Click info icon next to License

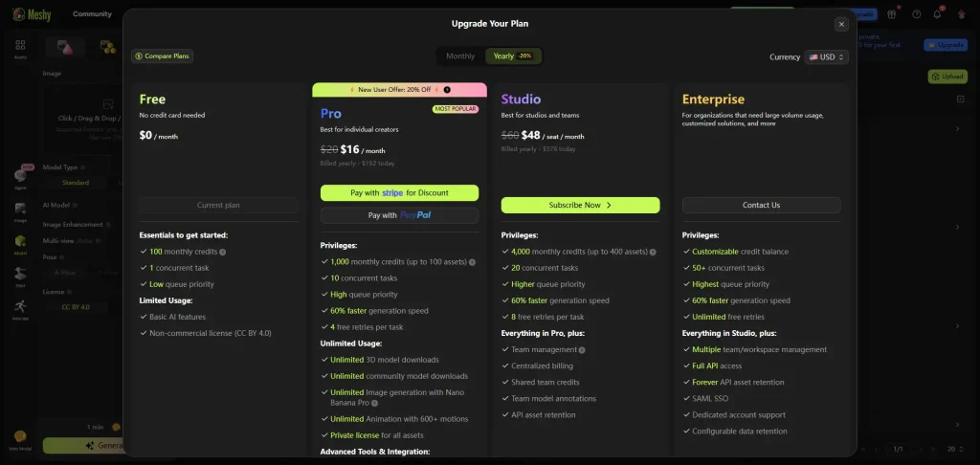tap(69, 292)
